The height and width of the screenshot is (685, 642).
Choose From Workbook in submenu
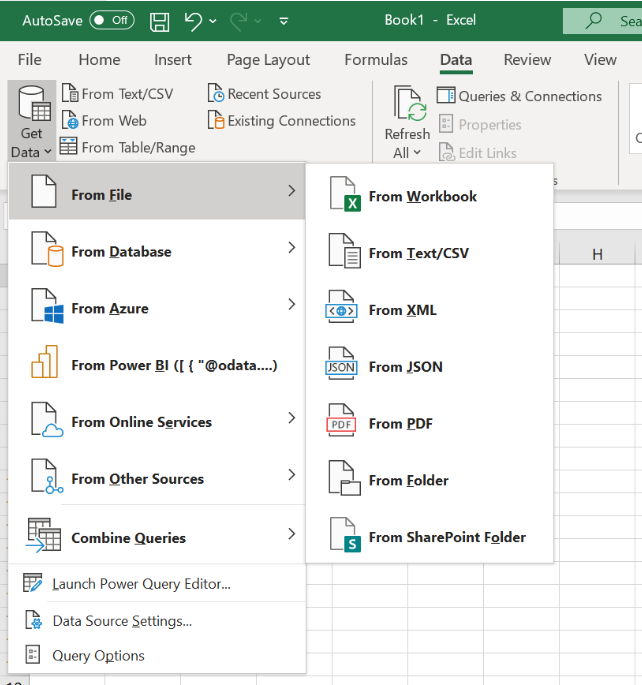click(x=429, y=196)
